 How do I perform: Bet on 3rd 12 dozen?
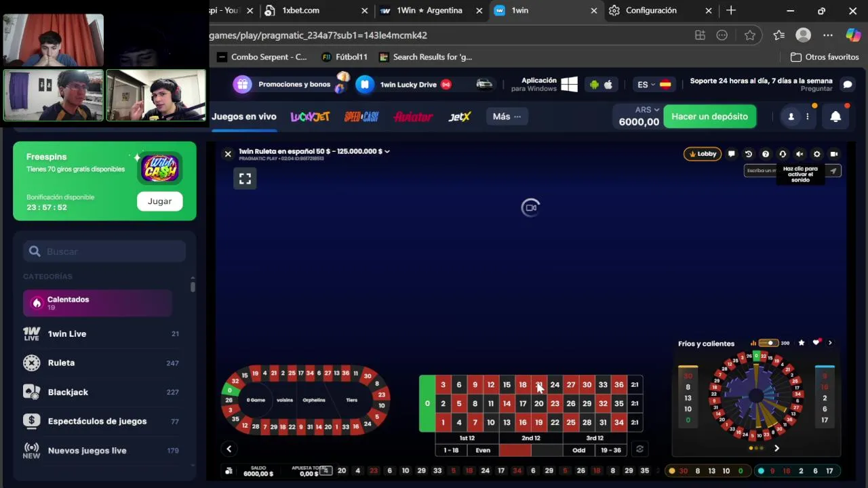click(x=594, y=438)
